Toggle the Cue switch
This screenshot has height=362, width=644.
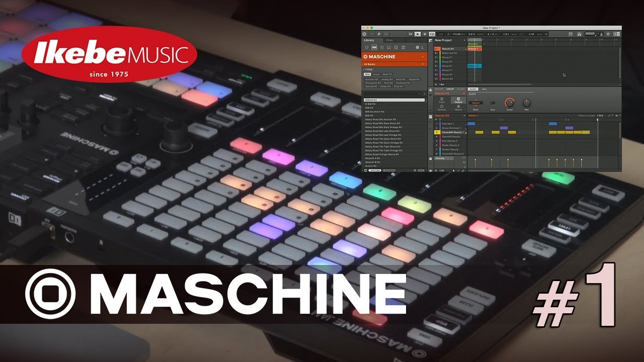(493, 103)
